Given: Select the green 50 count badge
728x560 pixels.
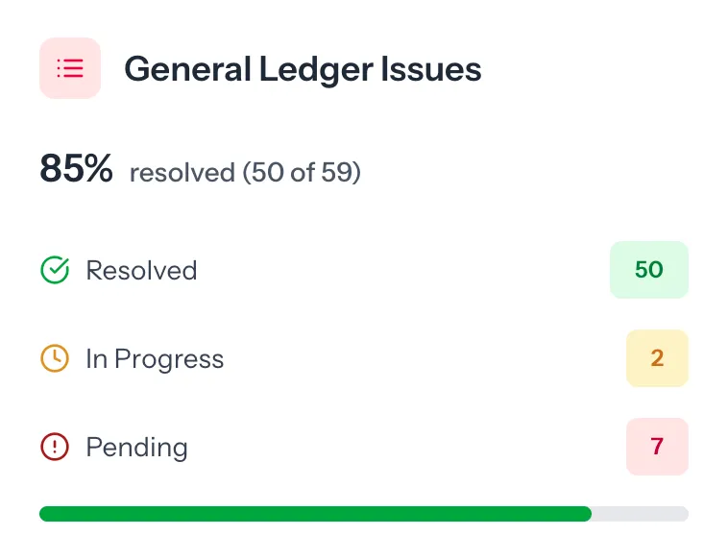Looking at the screenshot, I should point(649,270).
